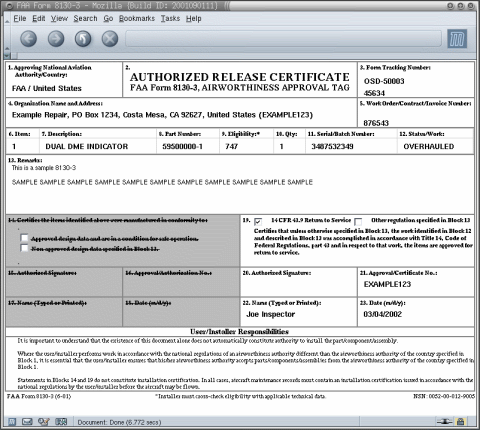480x430 pixels.
Task: Click the Forward navigation button
Action: (x=56, y=39)
